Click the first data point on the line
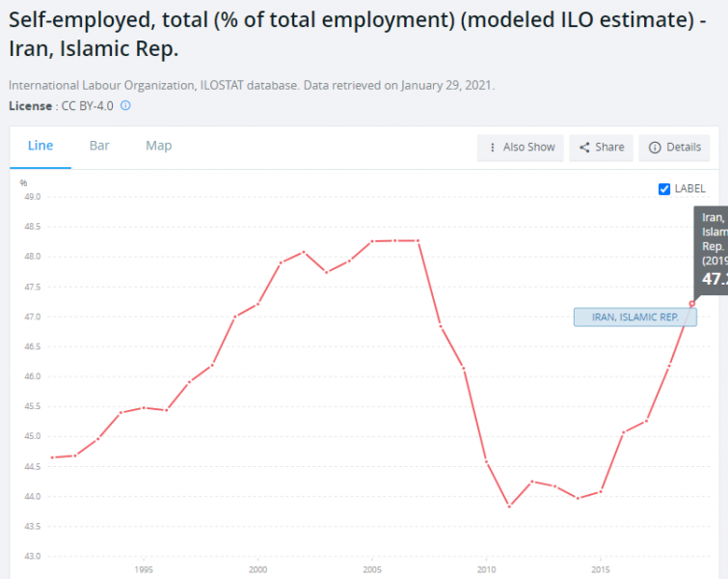This screenshot has width=728, height=579. pos(52,457)
